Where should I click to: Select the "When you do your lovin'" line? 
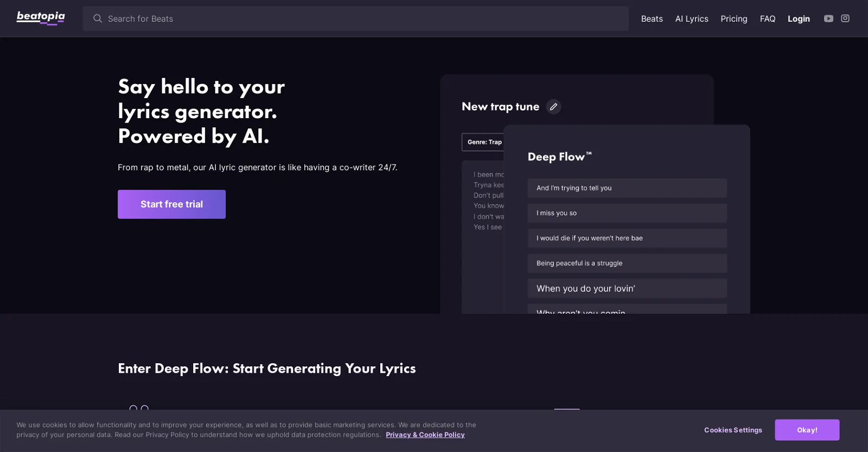pyautogui.click(x=627, y=288)
